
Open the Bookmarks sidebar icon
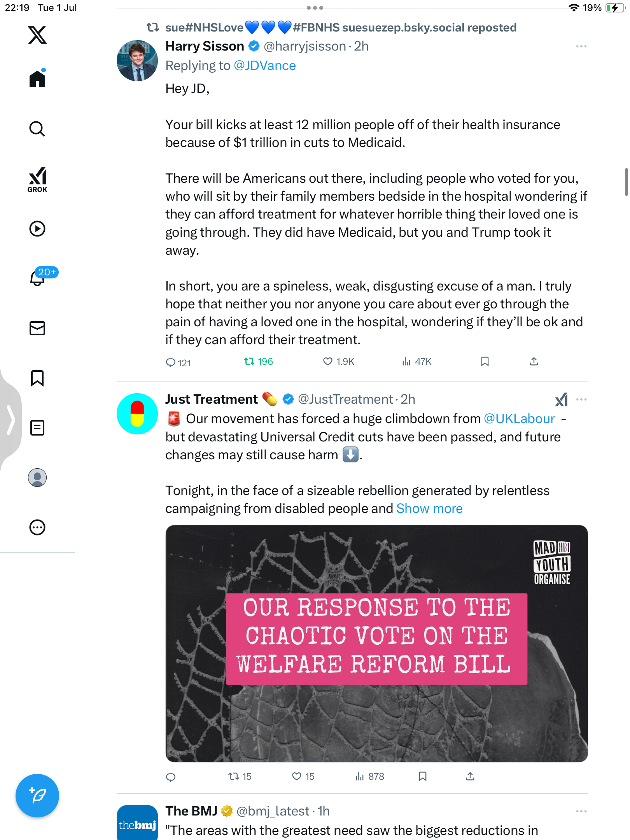pos(37,378)
